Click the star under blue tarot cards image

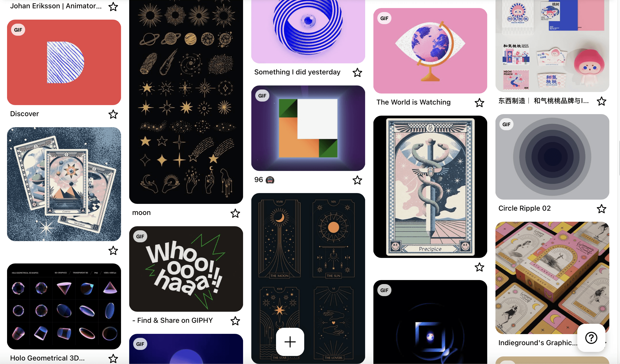(x=113, y=250)
